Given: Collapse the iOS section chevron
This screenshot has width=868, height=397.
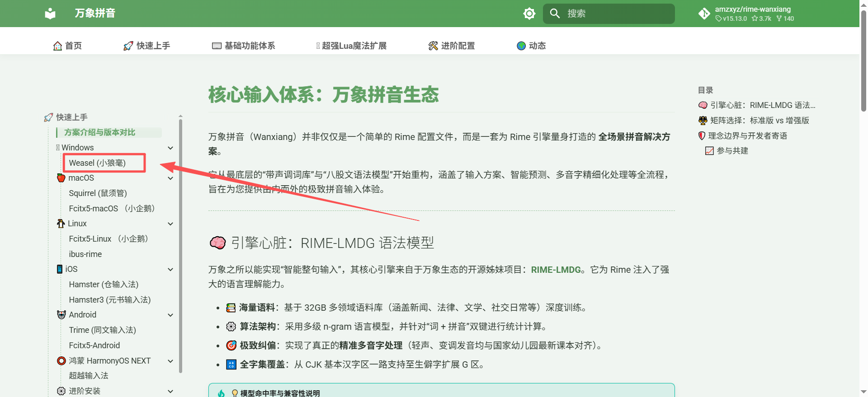Looking at the screenshot, I should point(170,270).
